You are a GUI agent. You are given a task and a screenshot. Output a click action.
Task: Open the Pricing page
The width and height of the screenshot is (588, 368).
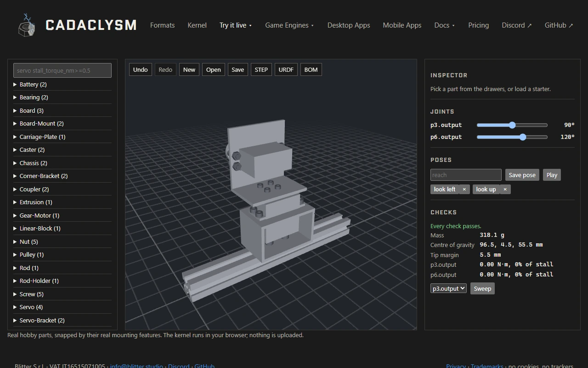point(478,25)
